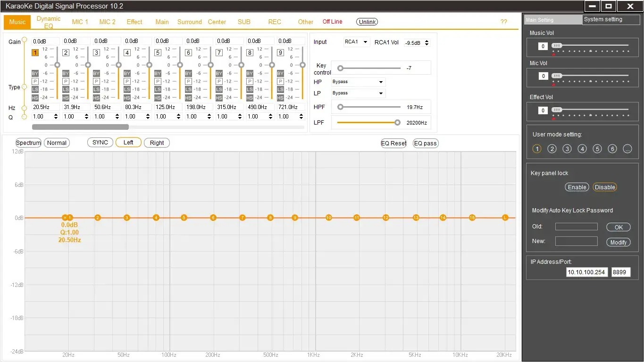Image resolution: width=644 pixels, height=362 pixels.
Task: Click the EQ bands horizontal scrollbar
Action: [80, 127]
